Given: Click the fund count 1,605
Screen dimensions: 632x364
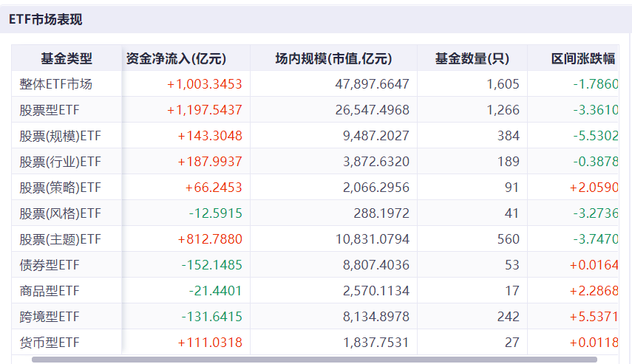Looking at the screenshot, I should tap(503, 84).
